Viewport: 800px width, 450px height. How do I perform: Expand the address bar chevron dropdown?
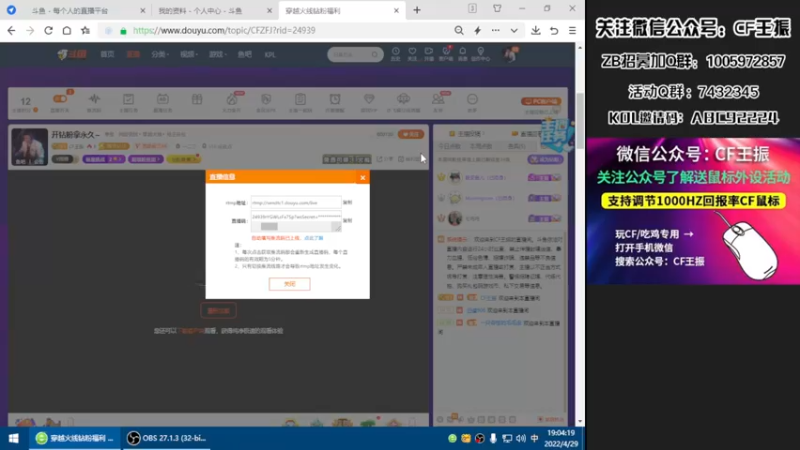coord(514,31)
